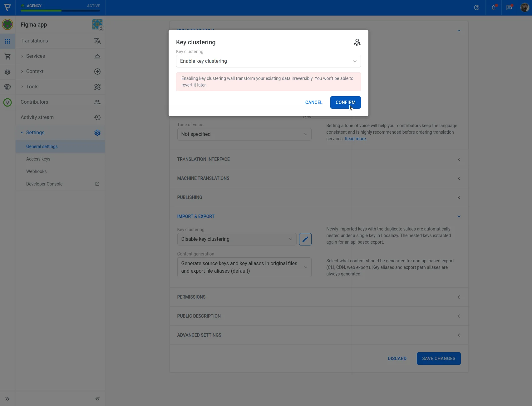Expand the Services menu item
The height and width of the screenshot is (406, 532).
click(x=36, y=56)
